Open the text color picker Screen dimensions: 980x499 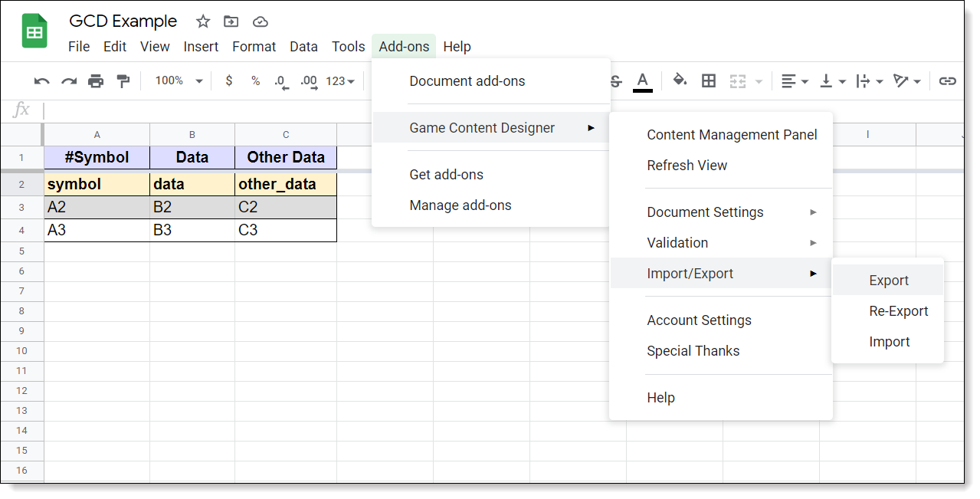(642, 80)
